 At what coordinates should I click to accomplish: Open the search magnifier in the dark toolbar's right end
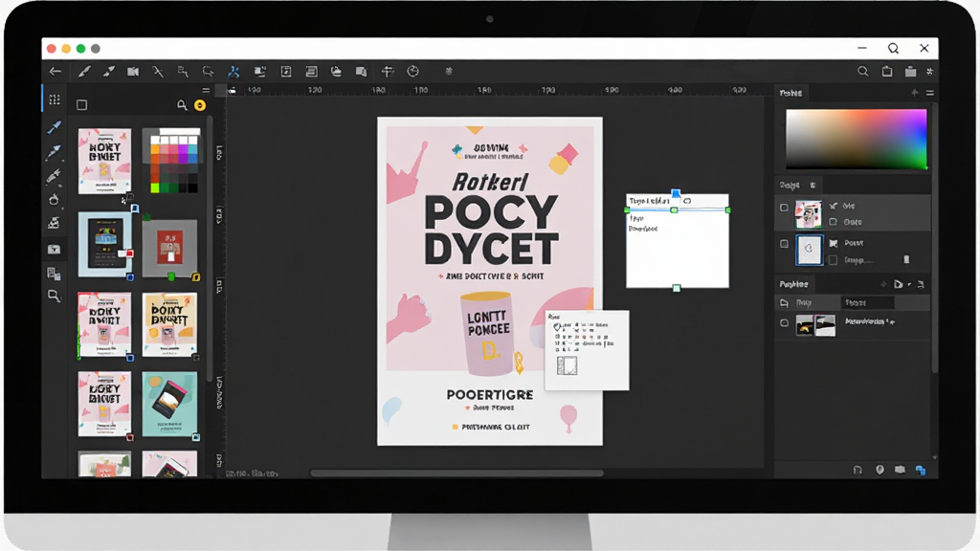(x=862, y=72)
